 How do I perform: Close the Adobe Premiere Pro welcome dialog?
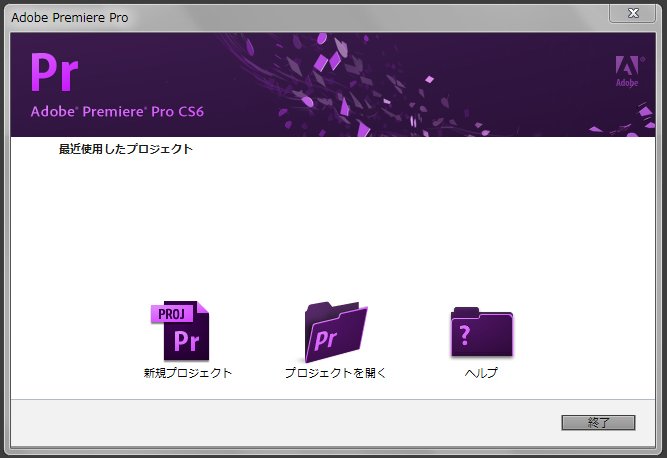coord(633,14)
